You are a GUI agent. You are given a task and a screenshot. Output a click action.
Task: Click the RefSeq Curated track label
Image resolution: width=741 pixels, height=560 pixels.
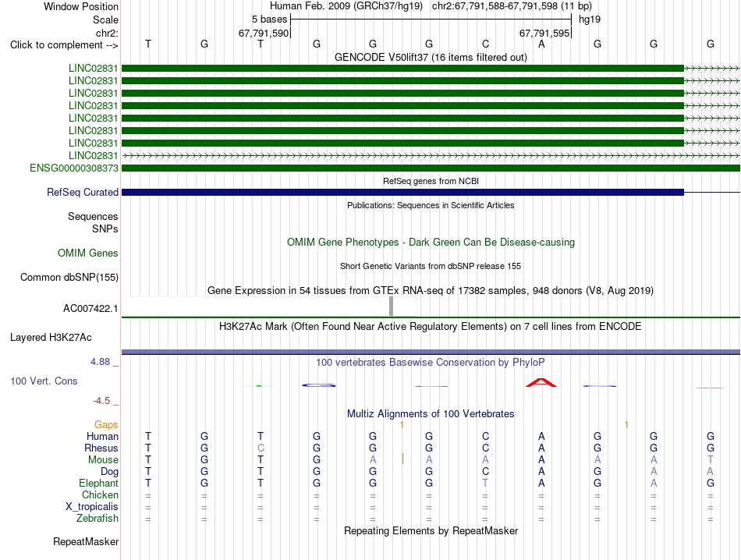coord(83,193)
